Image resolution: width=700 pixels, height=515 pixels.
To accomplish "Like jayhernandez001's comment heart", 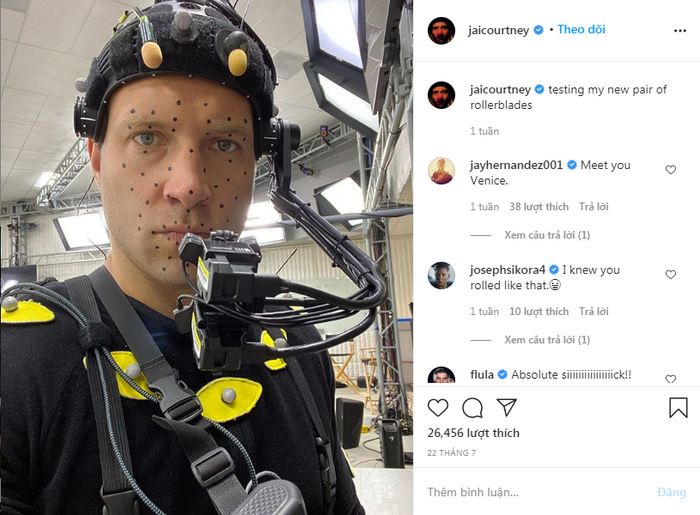I will (671, 170).
